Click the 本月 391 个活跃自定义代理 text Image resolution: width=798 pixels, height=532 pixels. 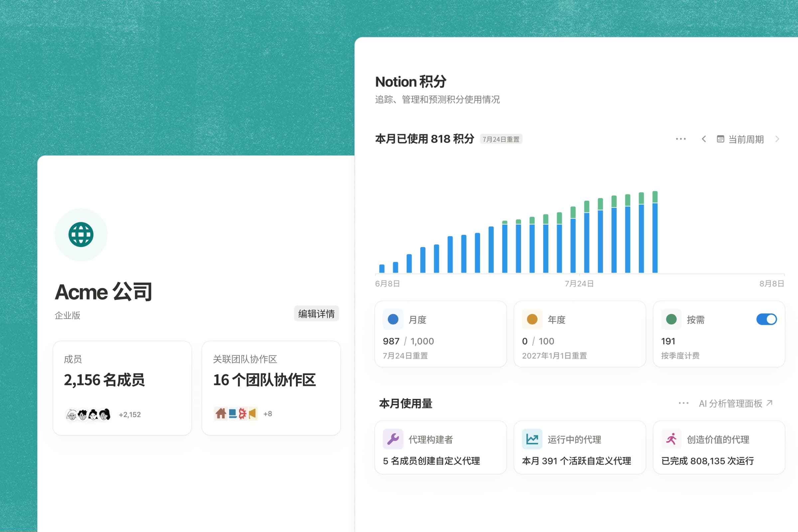[x=577, y=461]
